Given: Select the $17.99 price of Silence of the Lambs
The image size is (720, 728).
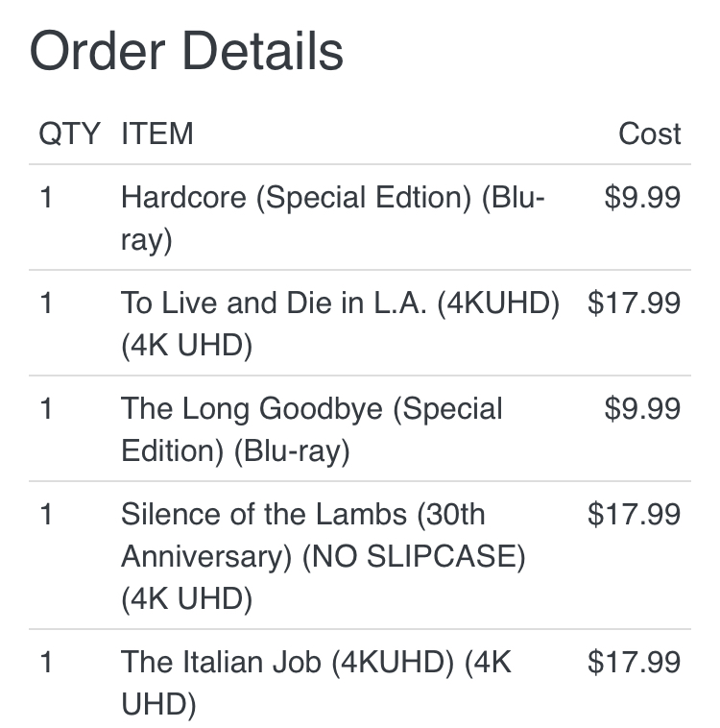Looking at the screenshot, I should 634,515.
